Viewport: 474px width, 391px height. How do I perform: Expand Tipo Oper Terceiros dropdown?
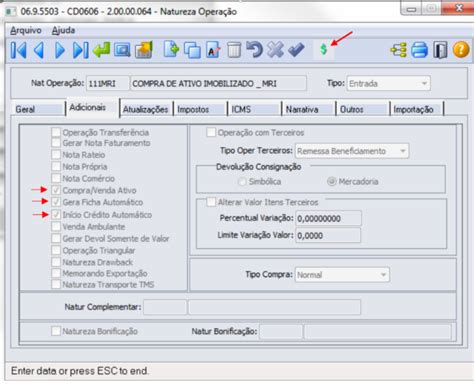tap(352, 151)
